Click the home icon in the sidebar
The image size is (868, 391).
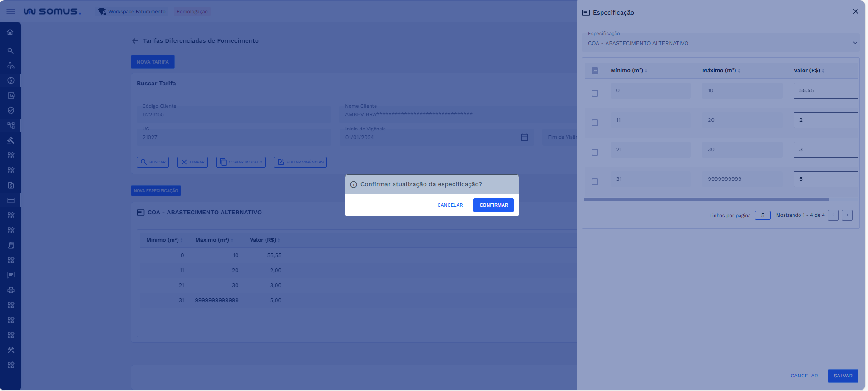coord(10,32)
